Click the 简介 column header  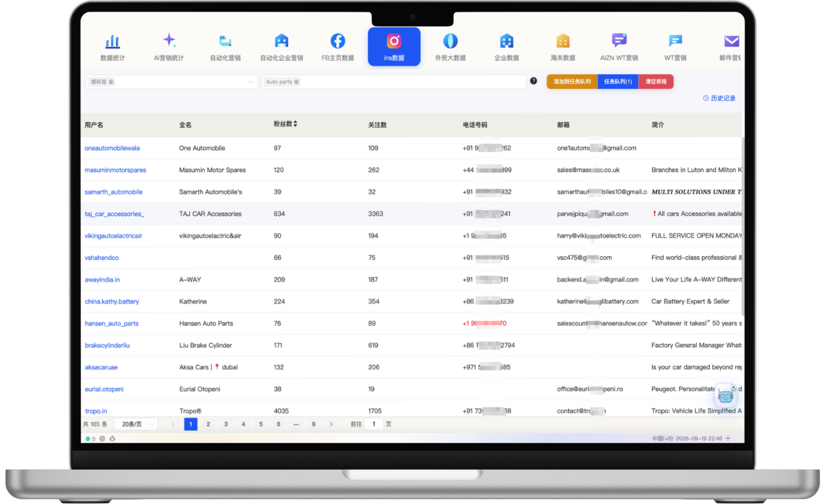click(657, 125)
